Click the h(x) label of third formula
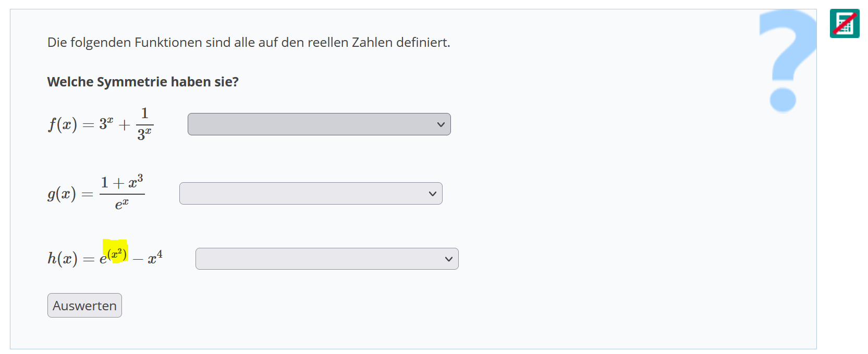This screenshot has width=868, height=354. pyautogui.click(x=62, y=258)
